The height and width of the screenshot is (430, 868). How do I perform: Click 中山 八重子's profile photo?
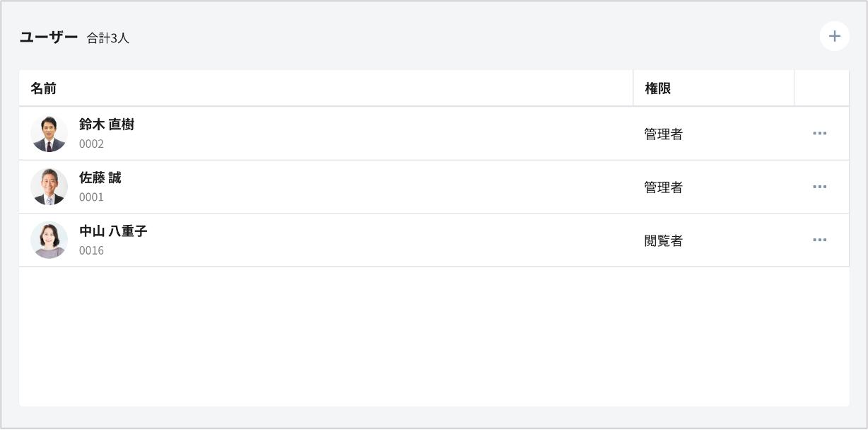click(x=49, y=240)
